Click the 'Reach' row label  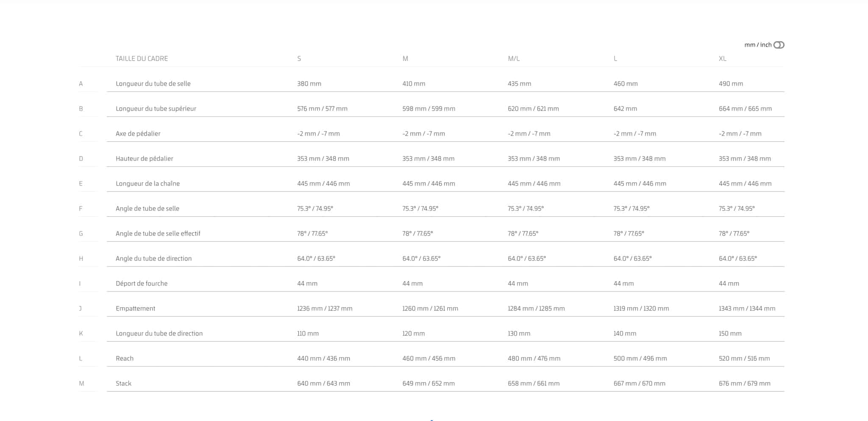coord(125,358)
